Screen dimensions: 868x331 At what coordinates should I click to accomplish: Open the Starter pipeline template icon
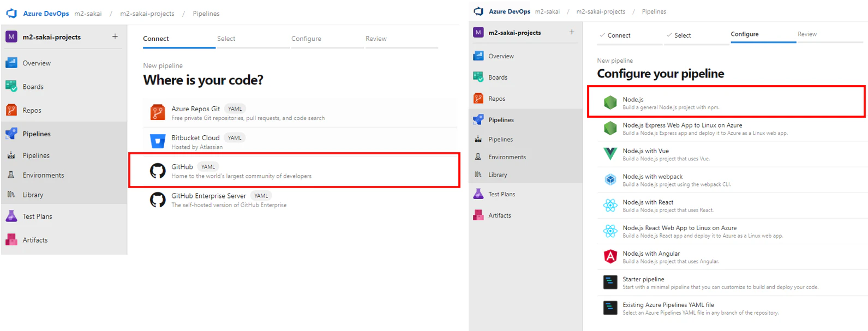tap(610, 282)
